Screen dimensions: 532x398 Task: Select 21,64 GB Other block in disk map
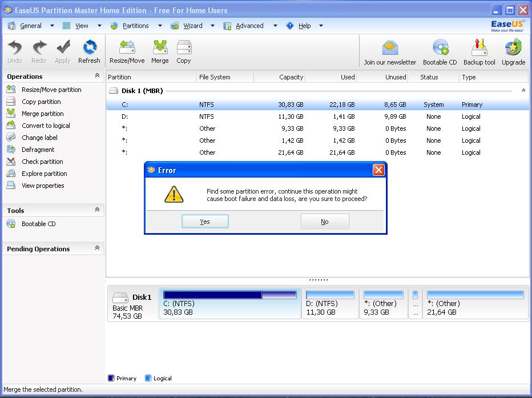pos(475,303)
